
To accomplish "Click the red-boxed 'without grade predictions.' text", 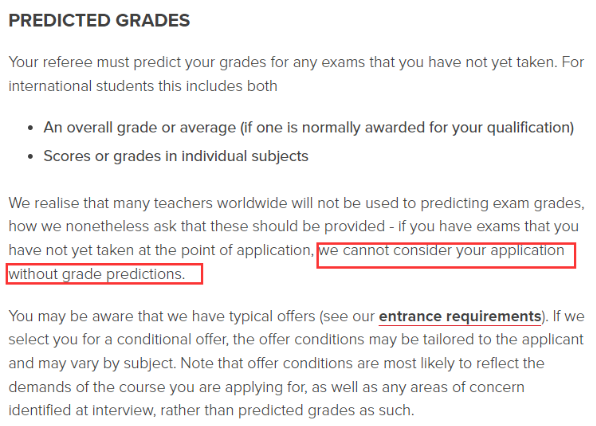I will click(97, 274).
